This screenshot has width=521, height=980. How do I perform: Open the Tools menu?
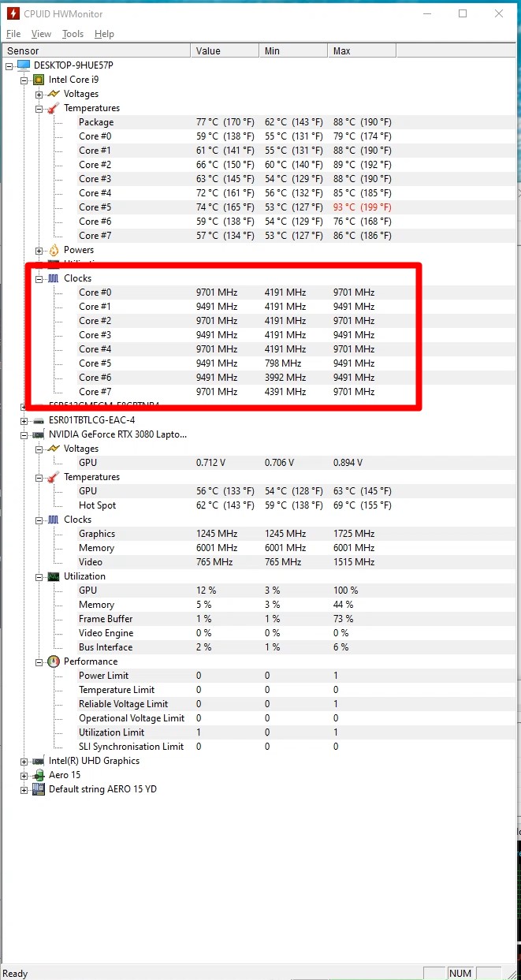click(x=73, y=34)
